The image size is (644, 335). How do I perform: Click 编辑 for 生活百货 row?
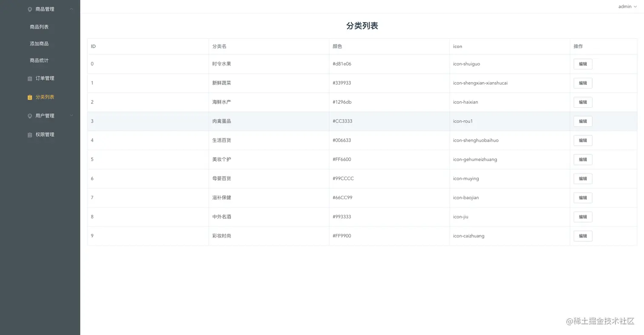(x=583, y=140)
